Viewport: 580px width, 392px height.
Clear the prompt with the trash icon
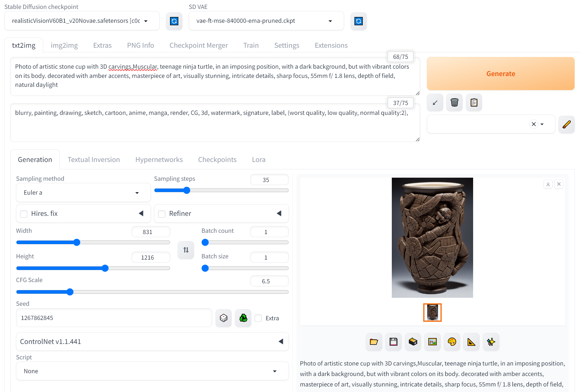454,103
